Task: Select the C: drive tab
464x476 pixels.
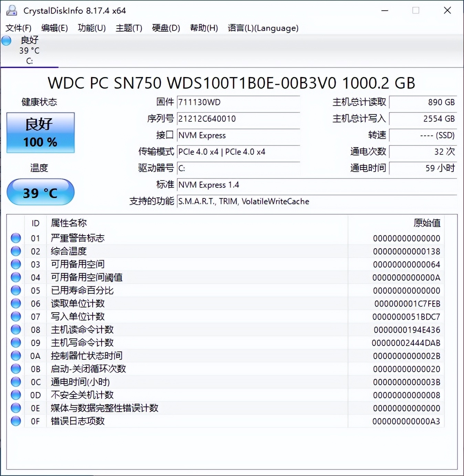Action: pos(29,51)
